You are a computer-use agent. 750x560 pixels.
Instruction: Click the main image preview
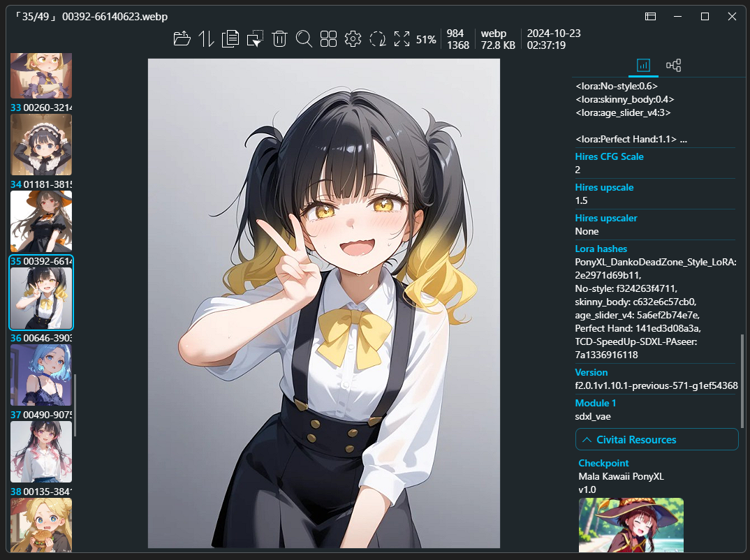(324, 303)
